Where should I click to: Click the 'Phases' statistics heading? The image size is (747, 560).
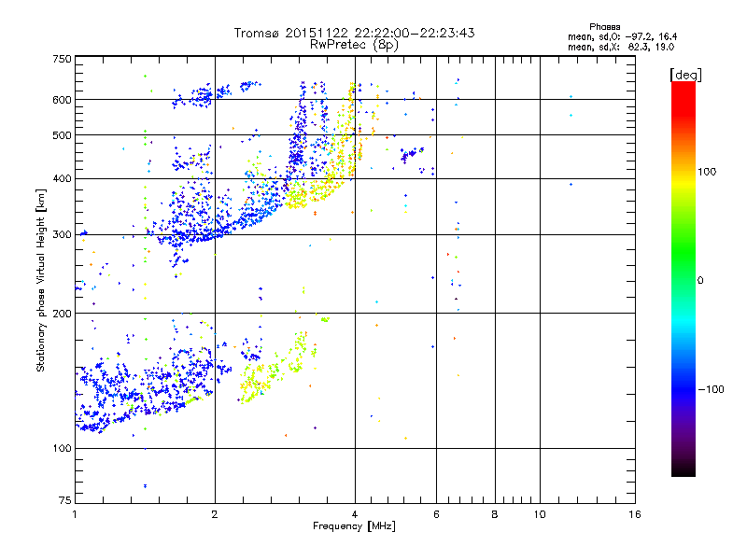[x=604, y=27]
